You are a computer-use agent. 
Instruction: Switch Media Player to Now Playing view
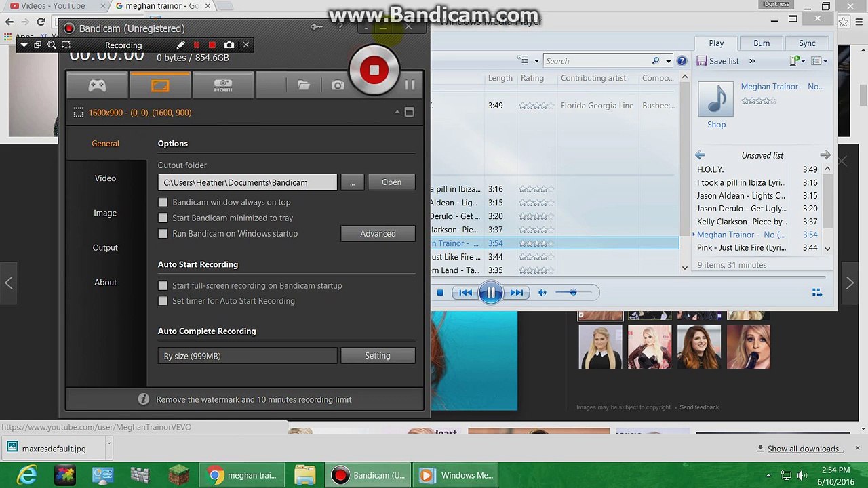point(816,293)
